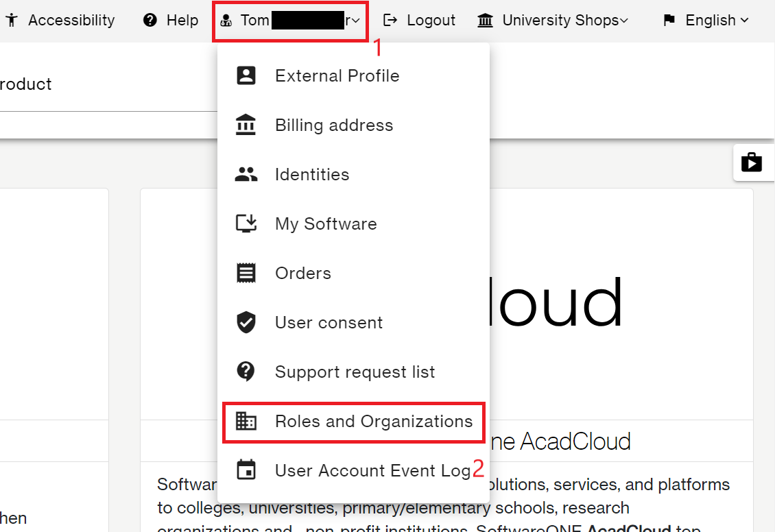The image size is (775, 532).
Task: Choose Orders in the user menu
Action: [x=303, y=273]
